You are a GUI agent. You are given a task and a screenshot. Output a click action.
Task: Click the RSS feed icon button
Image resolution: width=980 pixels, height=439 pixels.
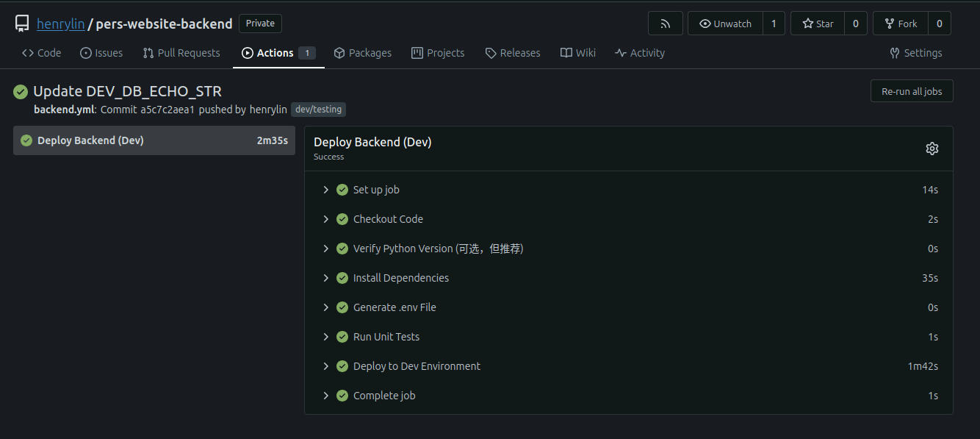[x=665, y=24]
